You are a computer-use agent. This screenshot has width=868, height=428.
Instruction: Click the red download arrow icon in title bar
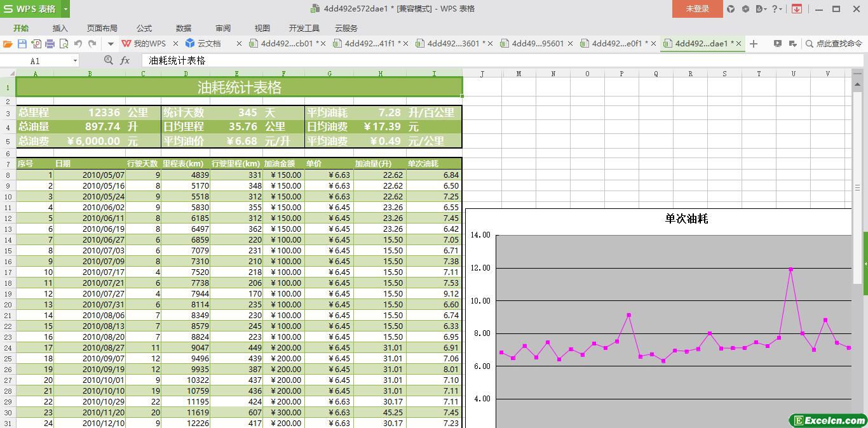[x=796, y=9]
